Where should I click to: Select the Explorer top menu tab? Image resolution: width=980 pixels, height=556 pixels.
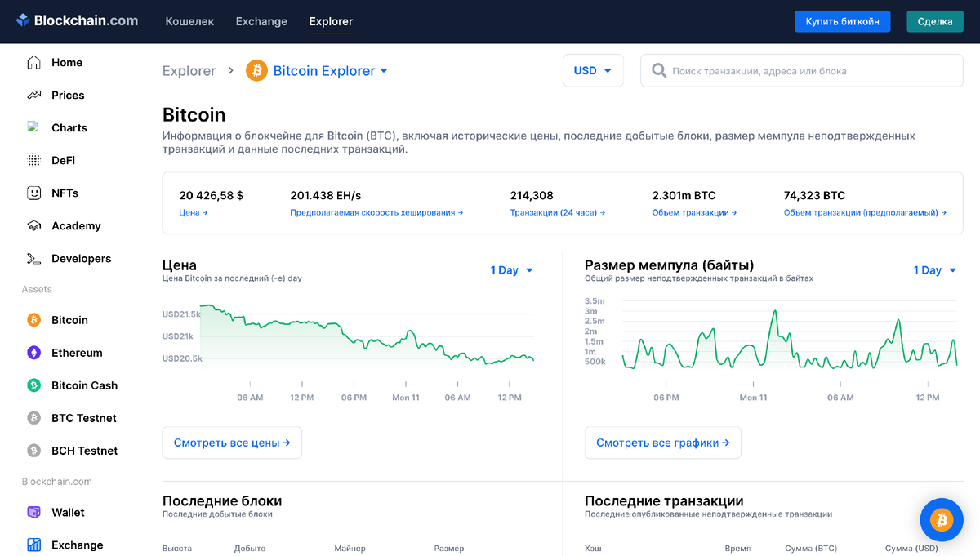tap(331, 21)
